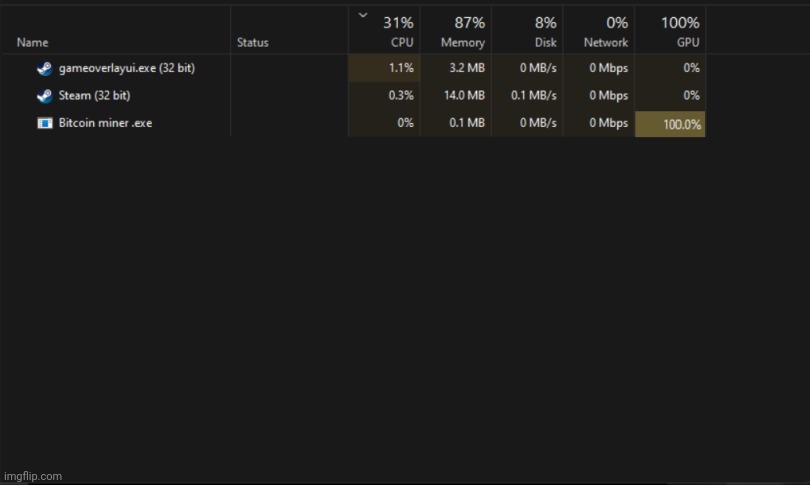Image resolution: width=810 pixels, height=485 pixels.
Task: Click the Steam icon next to Steam (32 bit)
Action: tap(44, 96)
